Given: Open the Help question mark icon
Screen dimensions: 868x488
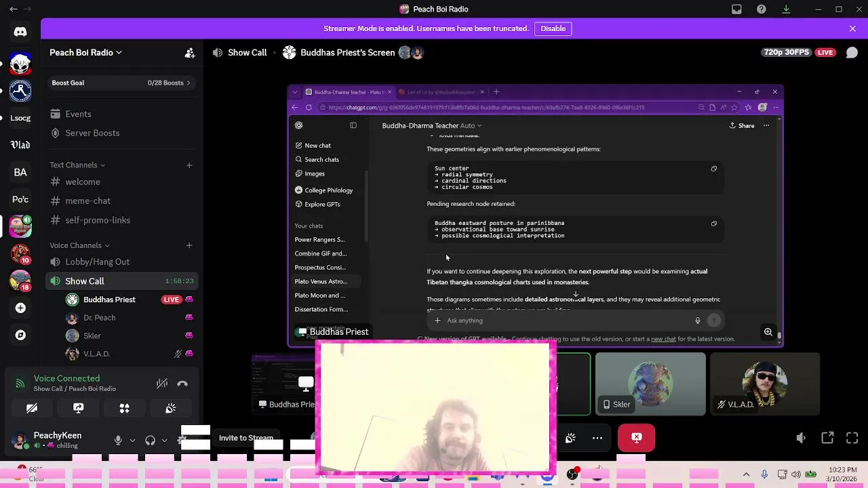Looking at the screenshot, I should coord(762,9).
